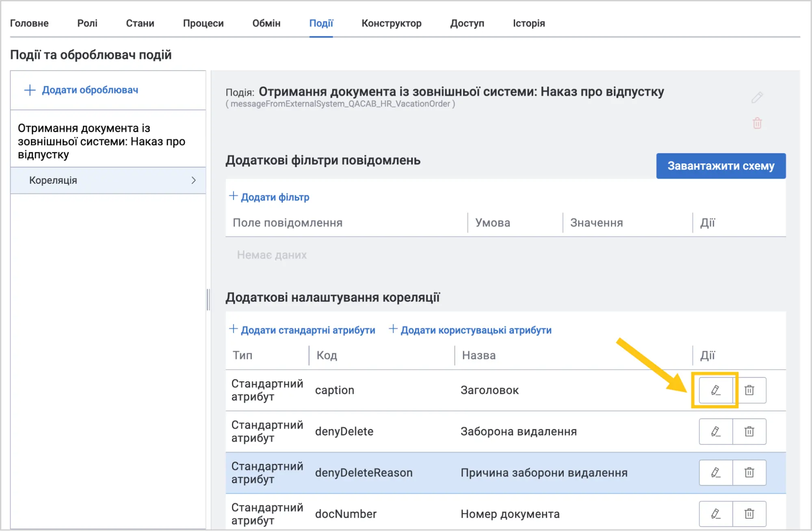Edit the caption attribute row
This screenshot has height=531, width=812.
tap(716, 390)
